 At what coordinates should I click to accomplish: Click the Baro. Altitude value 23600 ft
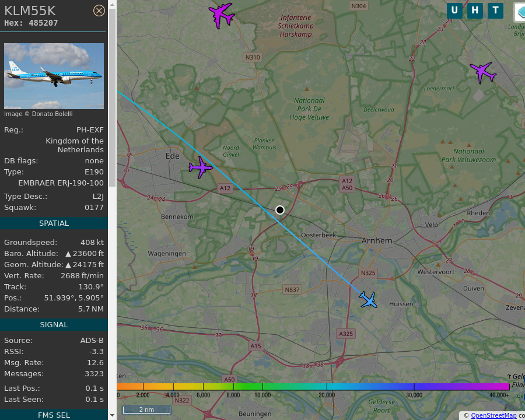click(x=85, y=254)
